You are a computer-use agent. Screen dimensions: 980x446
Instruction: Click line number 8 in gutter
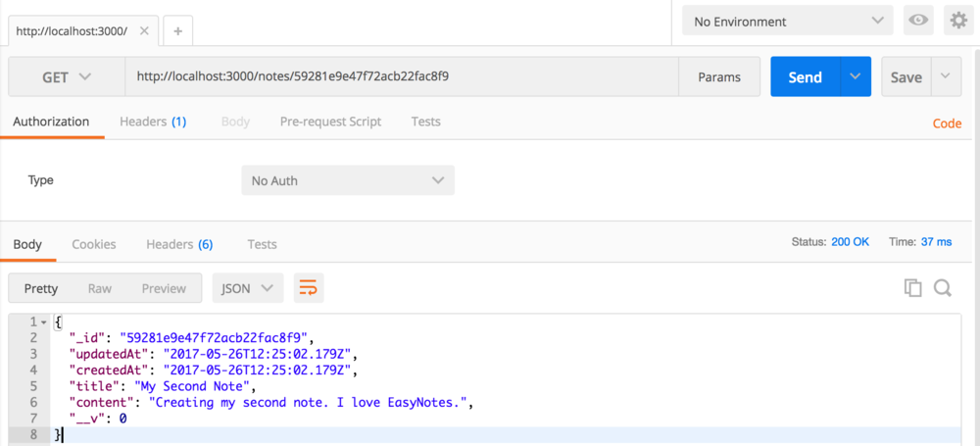tap(33, 435)
